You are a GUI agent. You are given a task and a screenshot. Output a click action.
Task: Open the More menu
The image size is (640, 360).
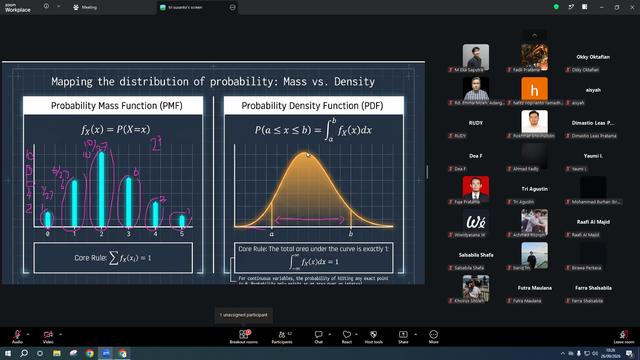coord(433,337)
